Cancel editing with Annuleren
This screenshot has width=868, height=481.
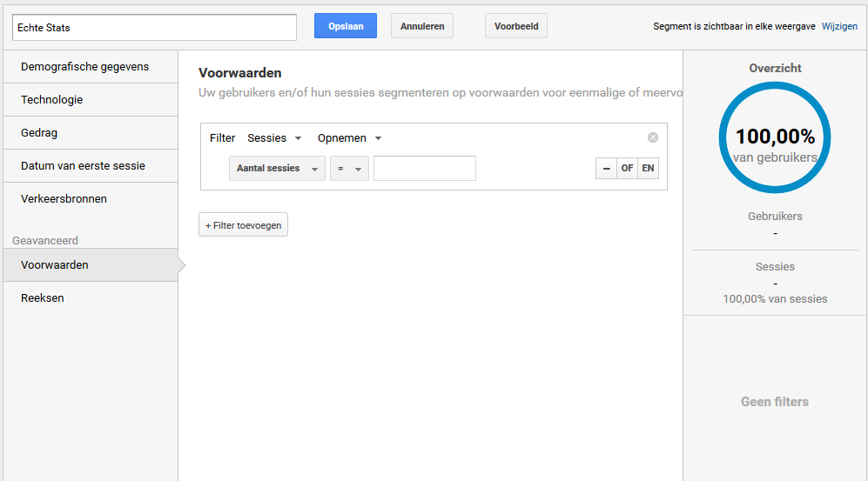(x=422, y=26)
